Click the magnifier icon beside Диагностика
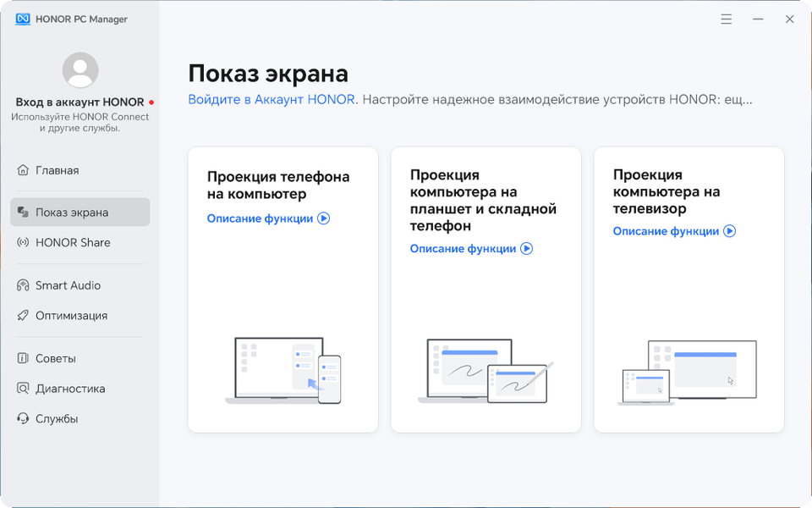The width and height of the screenshot is (812, 508). [23, 389]
